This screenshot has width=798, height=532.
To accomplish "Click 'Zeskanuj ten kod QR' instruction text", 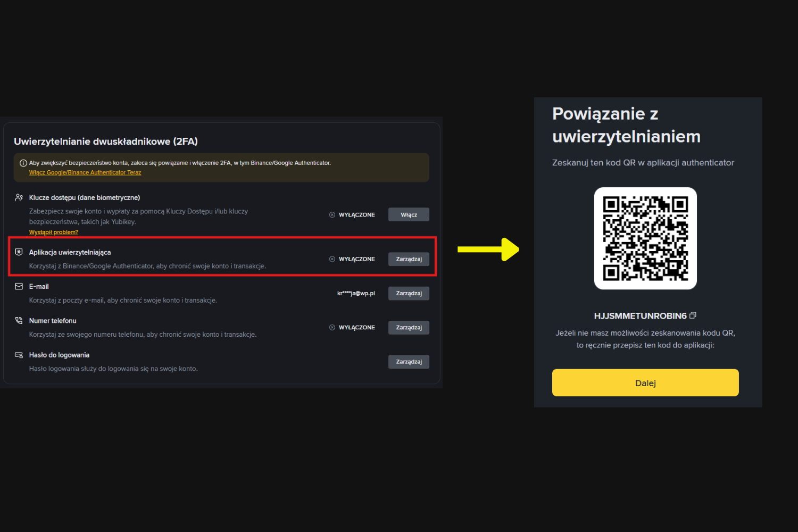I will [643, 162].
